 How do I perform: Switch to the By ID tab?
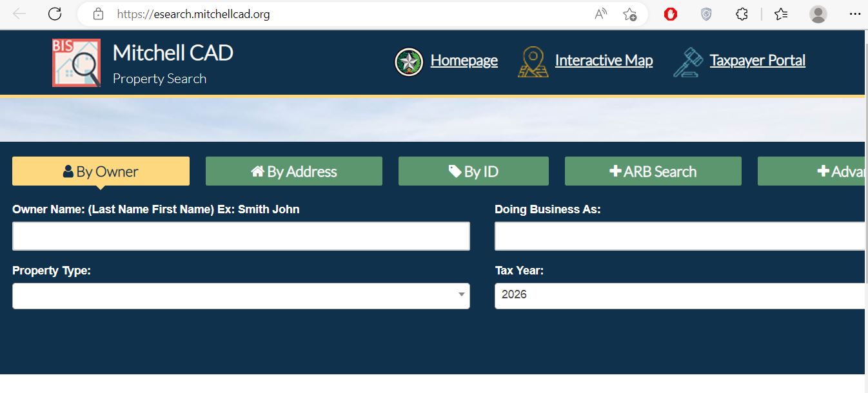[473, 171]
